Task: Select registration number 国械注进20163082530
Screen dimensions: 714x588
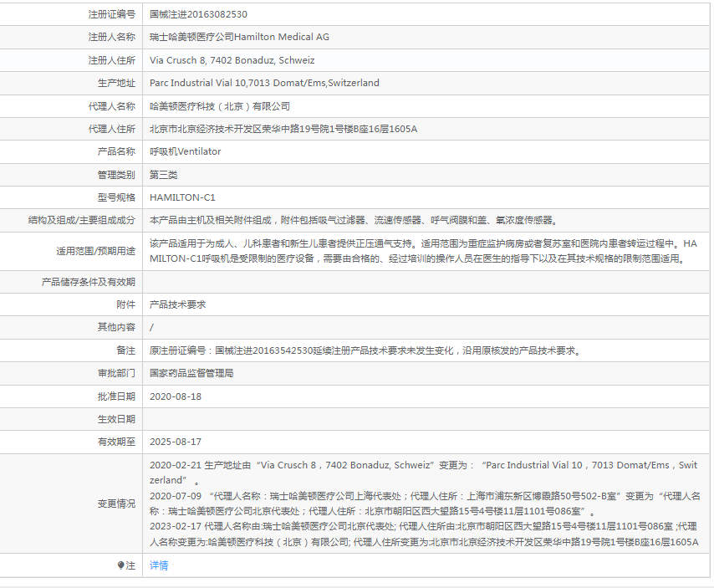Action: click(198, 14)
